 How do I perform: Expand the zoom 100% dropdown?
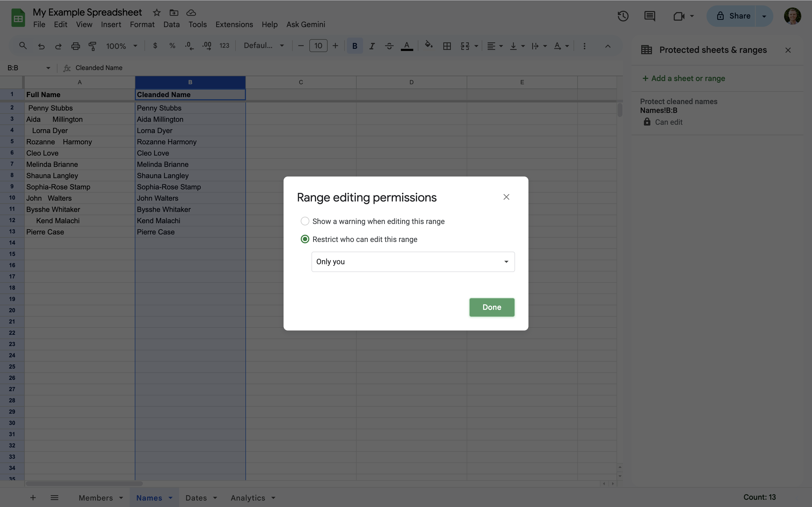[122, 46]
